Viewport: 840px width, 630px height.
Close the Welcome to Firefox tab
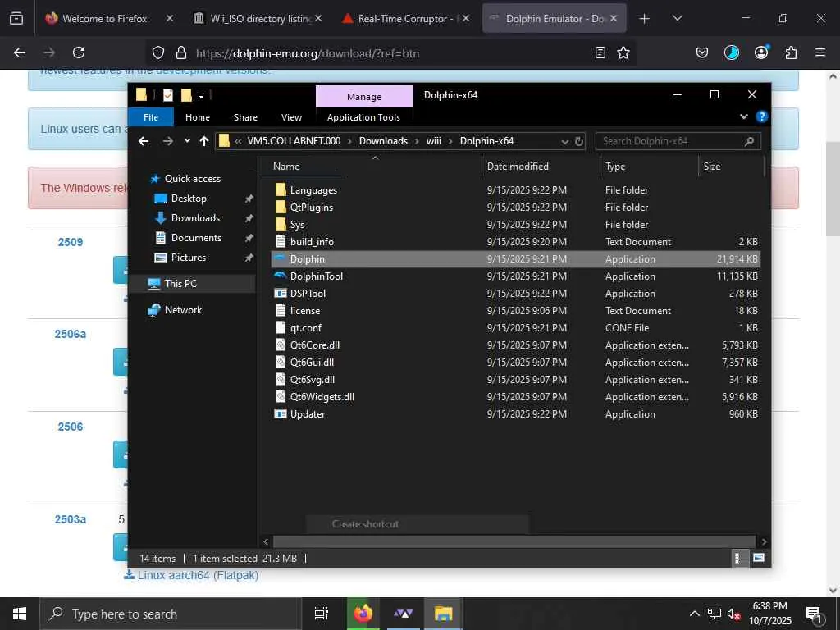pos(169,19)
